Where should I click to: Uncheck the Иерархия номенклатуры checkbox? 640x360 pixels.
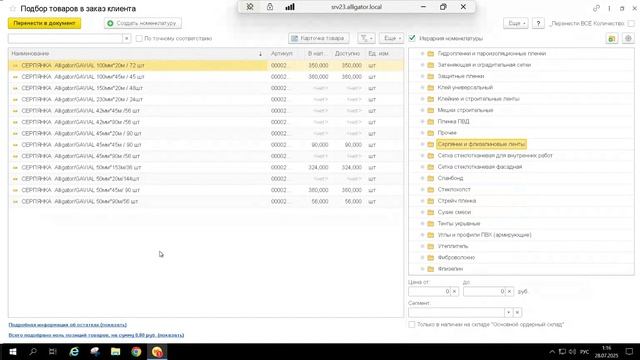pyautogui.click(x=412, y=38)
